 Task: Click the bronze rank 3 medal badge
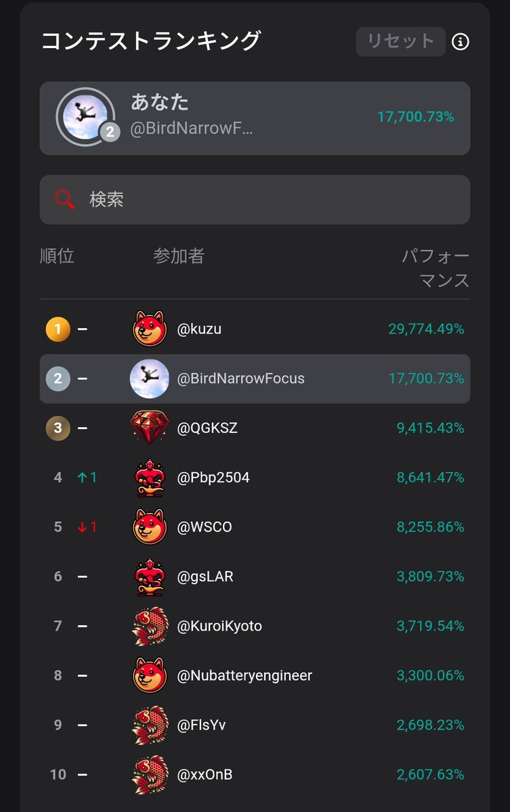click(58, 428)
